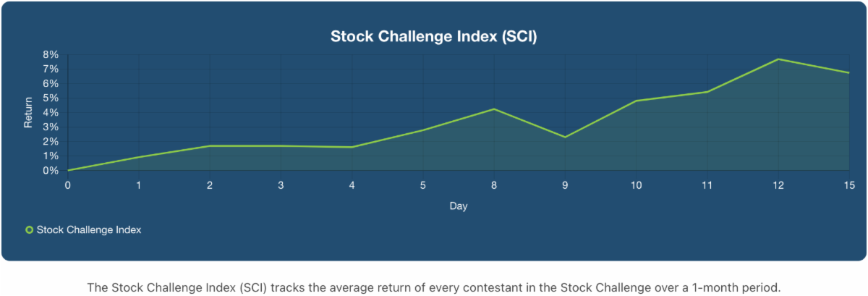This screenshot has height=296, width=868.
Task: Toggle the Stock Challenge Index series label
Action: tap(88, 230)
